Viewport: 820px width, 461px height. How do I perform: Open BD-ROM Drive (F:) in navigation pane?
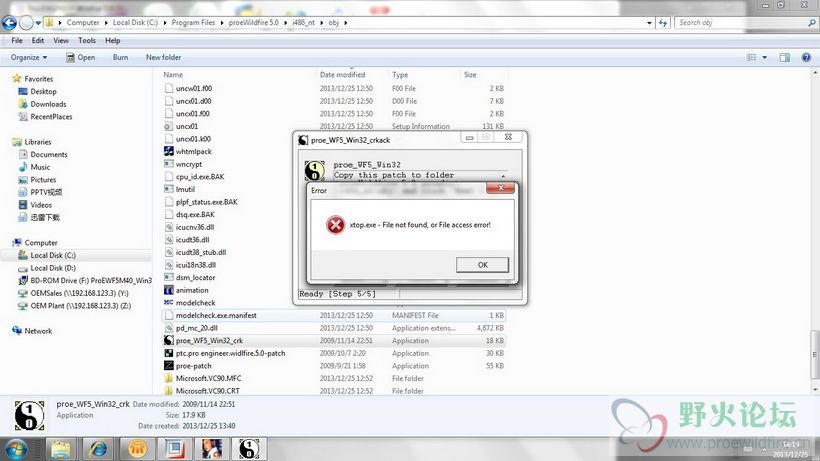(85, 280)
